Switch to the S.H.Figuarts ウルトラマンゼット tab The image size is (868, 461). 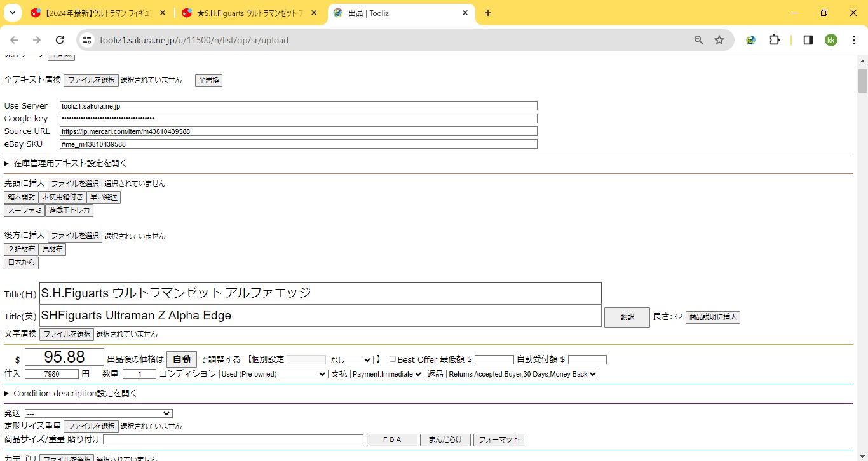pyautogui.click(x=250, y=13)
